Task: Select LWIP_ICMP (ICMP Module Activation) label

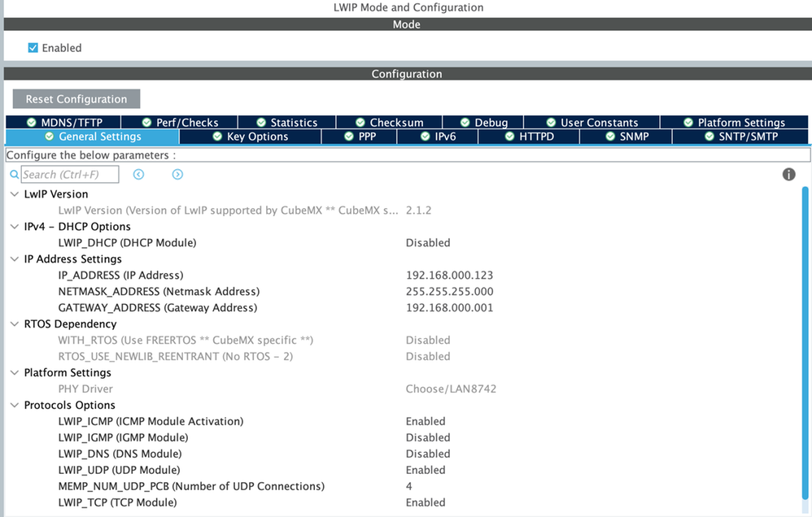Action: (151, 421)
